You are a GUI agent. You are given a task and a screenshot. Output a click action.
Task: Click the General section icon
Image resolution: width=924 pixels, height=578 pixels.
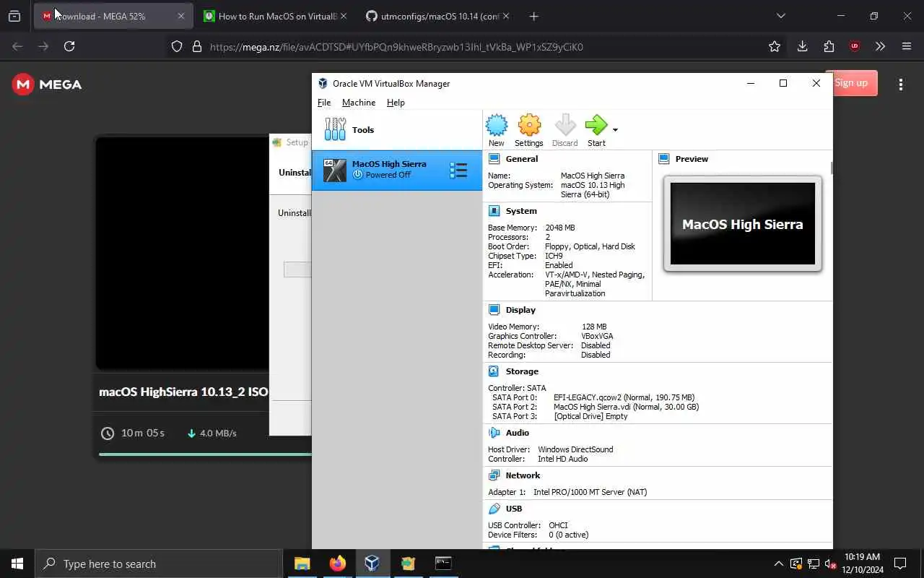click(x=494, y=159)
